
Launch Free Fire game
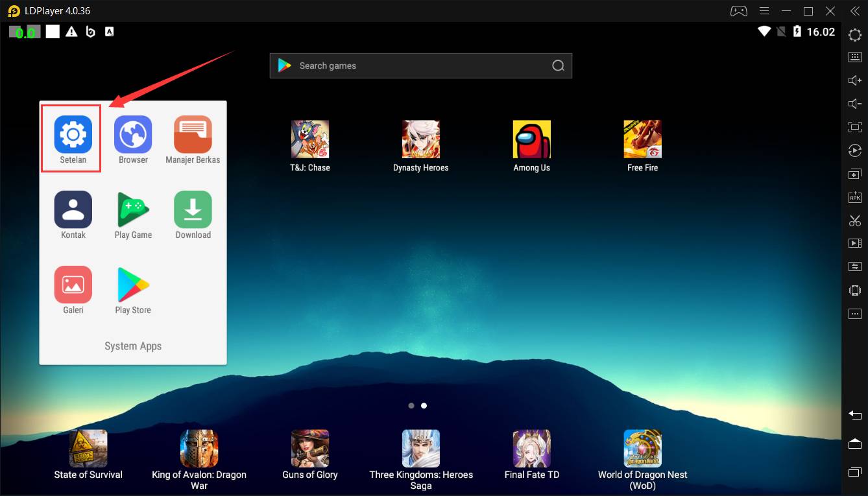pyautogui.click(x=643, y=139)
